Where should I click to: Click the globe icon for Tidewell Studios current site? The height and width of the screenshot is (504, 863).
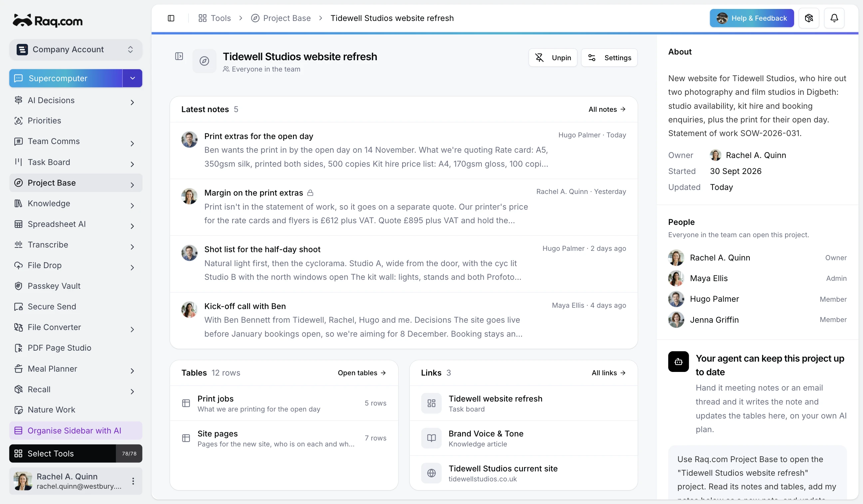coord(431,473)
